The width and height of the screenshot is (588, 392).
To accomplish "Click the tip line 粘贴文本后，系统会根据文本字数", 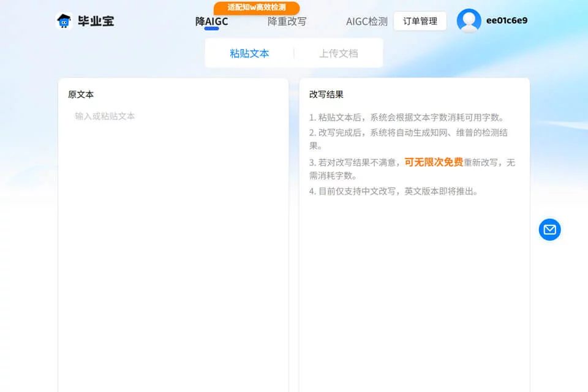I will tap(407, 118).
